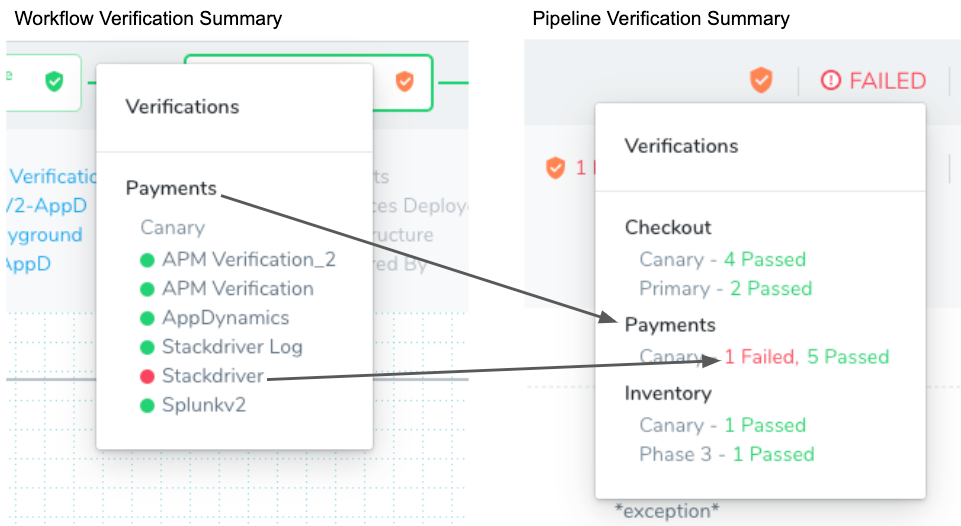This screenshot has height=526, width=961.
Task: Click Payments 1 Failed result
Action: click(x=762, y=356)
